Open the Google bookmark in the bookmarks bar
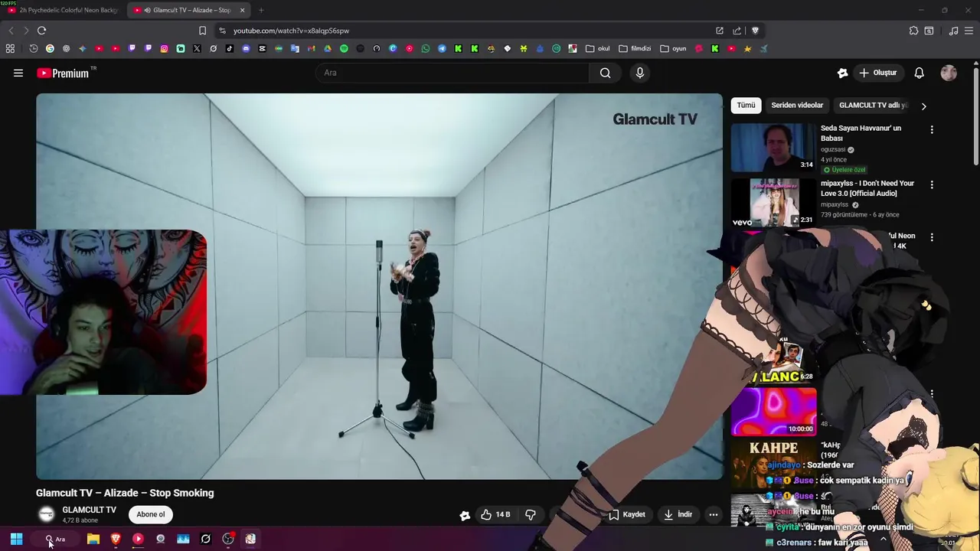 (x=50, y=48)
